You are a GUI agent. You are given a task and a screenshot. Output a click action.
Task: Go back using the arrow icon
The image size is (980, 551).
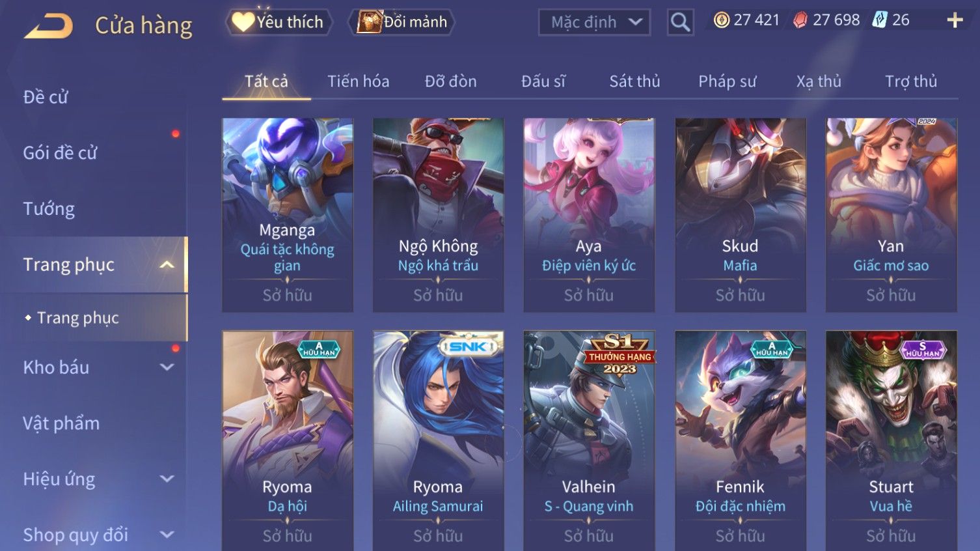pos(49,26)
